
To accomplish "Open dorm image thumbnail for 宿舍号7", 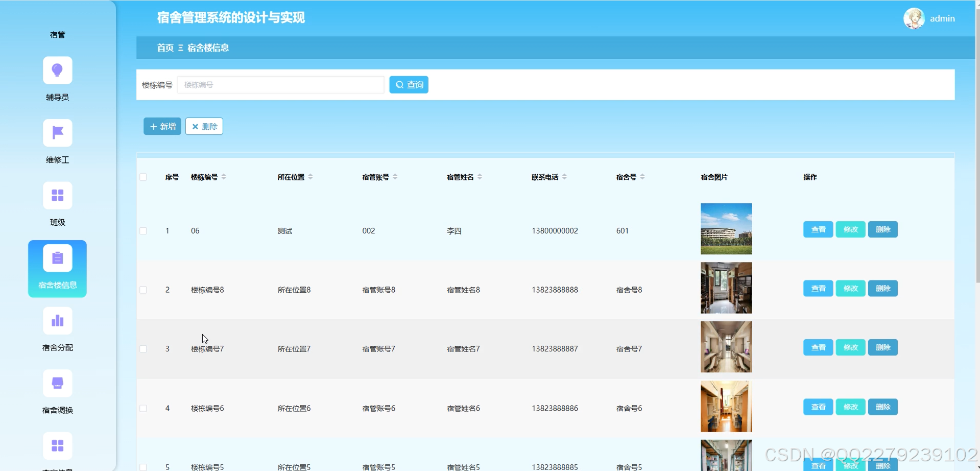I will tap(726, 347).
